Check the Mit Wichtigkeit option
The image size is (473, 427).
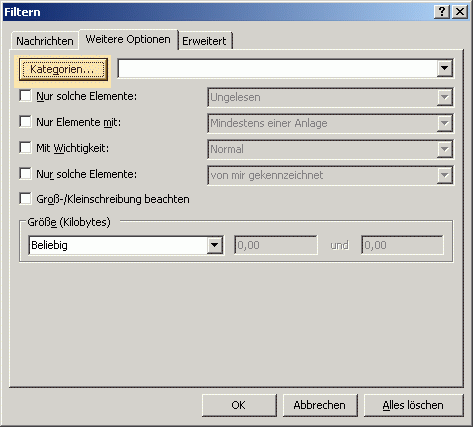click(x=25, y=147)
